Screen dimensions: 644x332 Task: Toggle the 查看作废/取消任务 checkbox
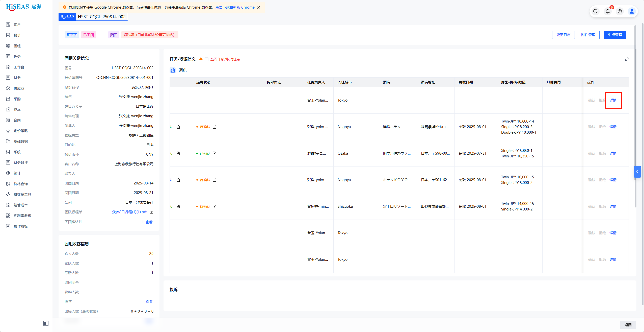click(x=207, y=59)
